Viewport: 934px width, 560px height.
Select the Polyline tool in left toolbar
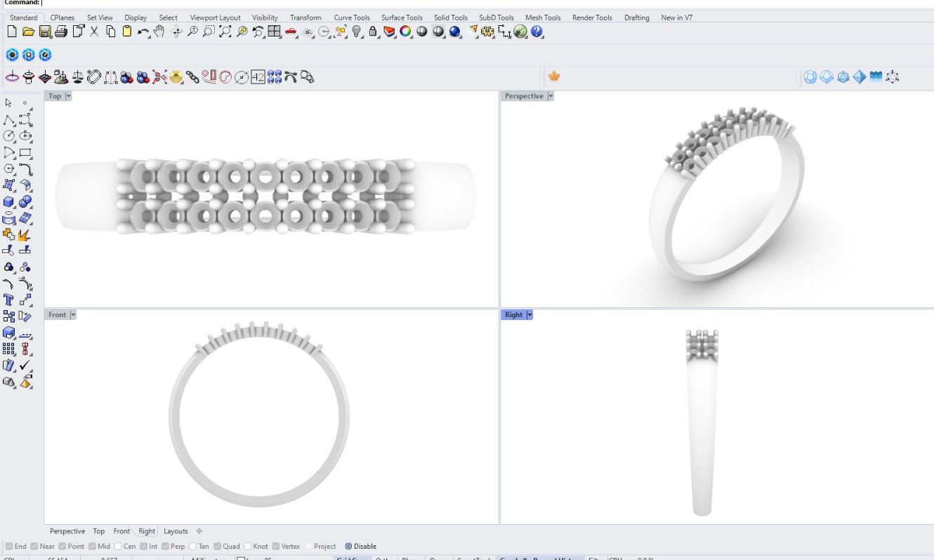[x=9, y=120]
